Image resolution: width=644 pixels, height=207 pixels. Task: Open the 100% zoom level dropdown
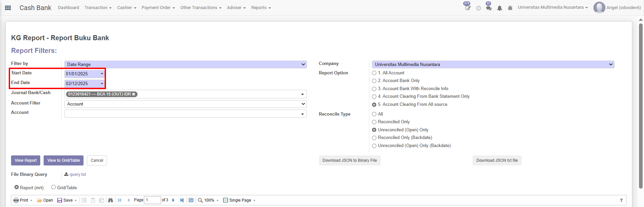208,200
